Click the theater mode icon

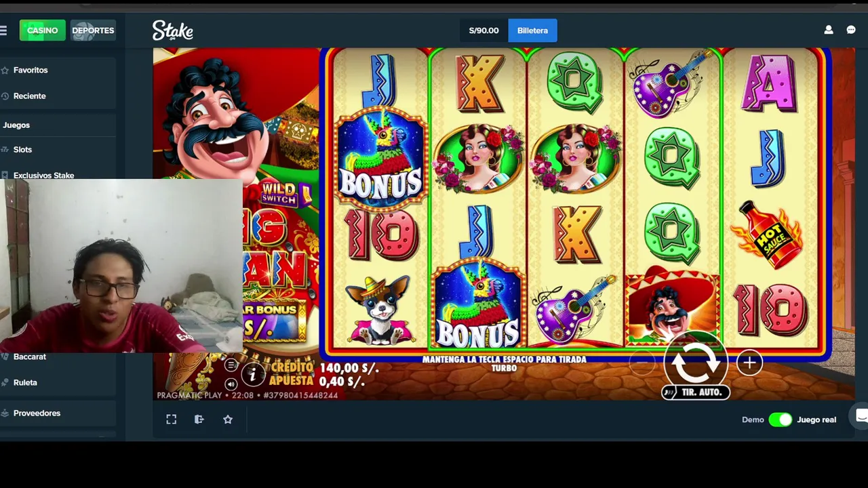(199, 420)
